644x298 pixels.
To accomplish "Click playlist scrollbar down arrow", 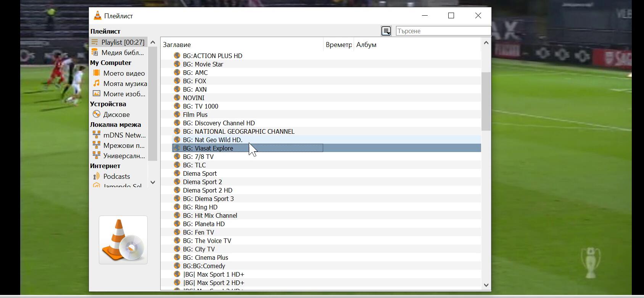I will pos(486,285).
